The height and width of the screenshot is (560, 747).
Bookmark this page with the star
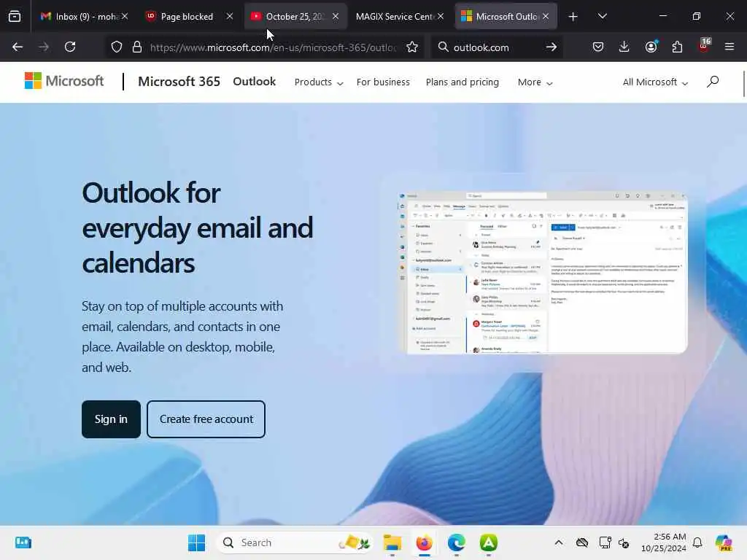412,47
